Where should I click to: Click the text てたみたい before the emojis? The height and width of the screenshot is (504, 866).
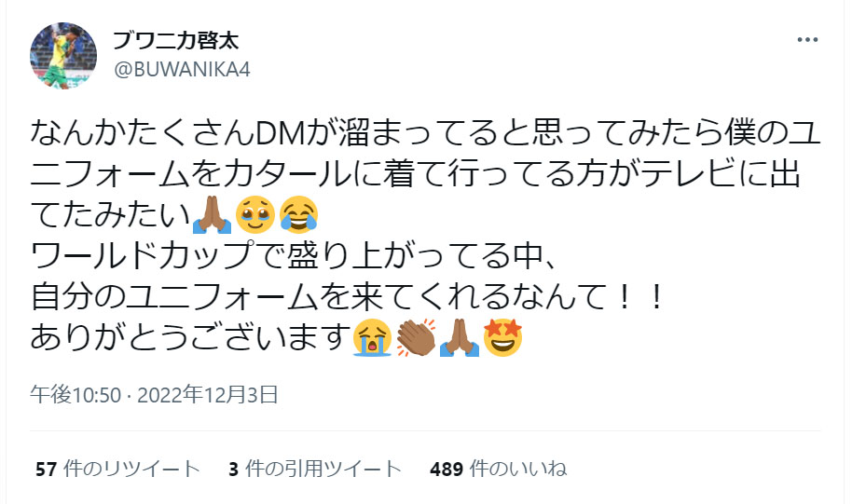click(110, 215)
